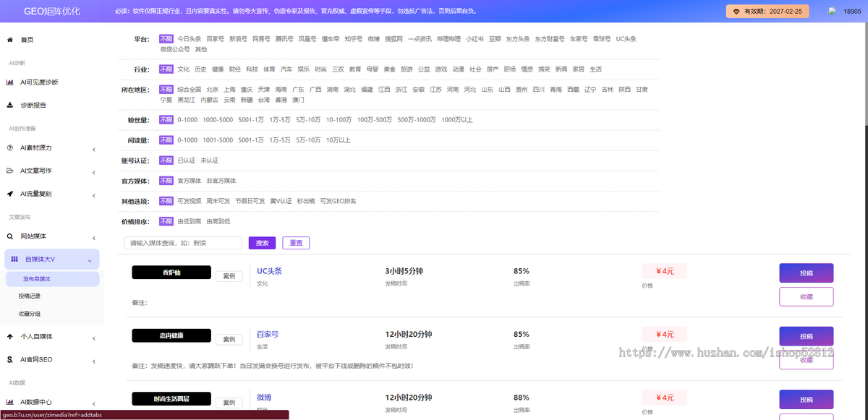Click the AI文章写作 folder icon
868x420 pixels.
tap(9, 171)
